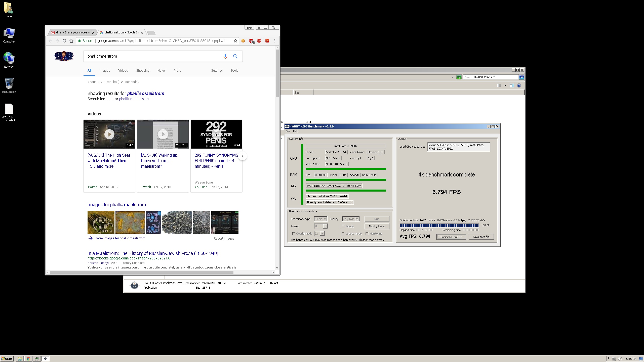Image resolution: width=644 pixels, height=362 pixels.
Task: Show hidden system tray icons
Action: pos(609,359)
